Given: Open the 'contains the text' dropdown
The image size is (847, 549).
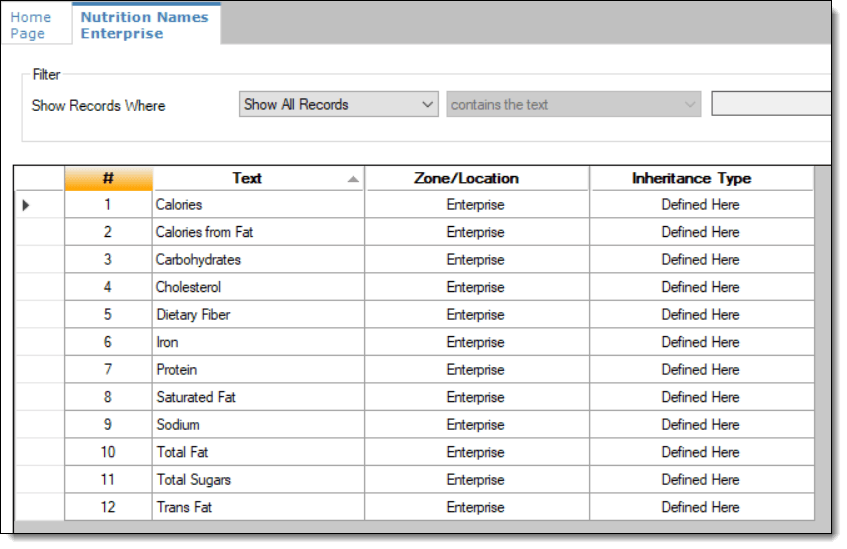Looking at the screenshot, I should click(x=574, y=104).
